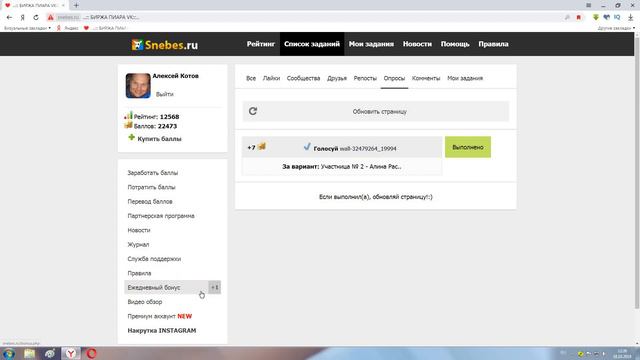Click the rating bar chart icon
The height and width of the screenshot is (360, 640).
(129, 116)
